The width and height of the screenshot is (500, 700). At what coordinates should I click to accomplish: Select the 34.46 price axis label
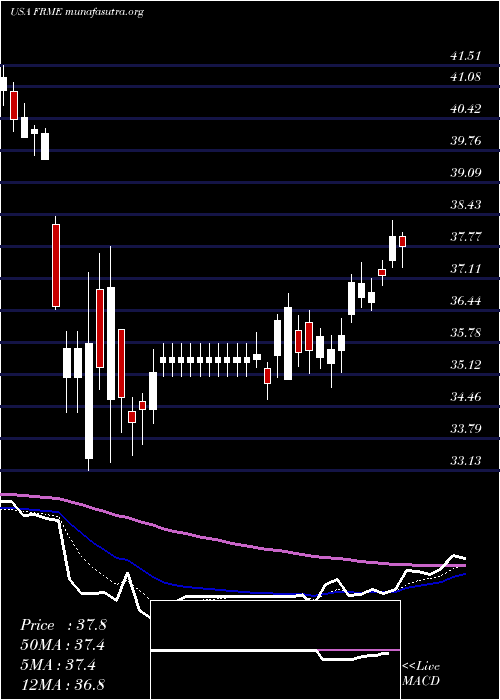coord(466,396)
